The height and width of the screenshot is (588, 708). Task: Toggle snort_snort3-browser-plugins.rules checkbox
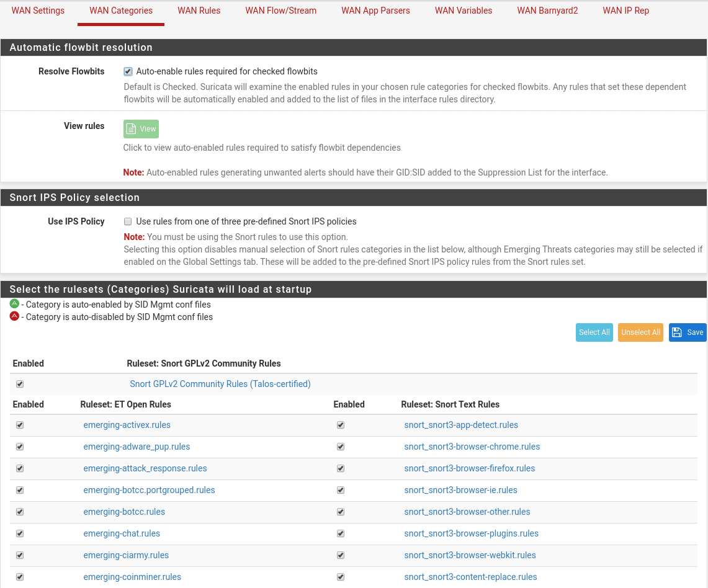pyautogui.click(x=341, y=533)
